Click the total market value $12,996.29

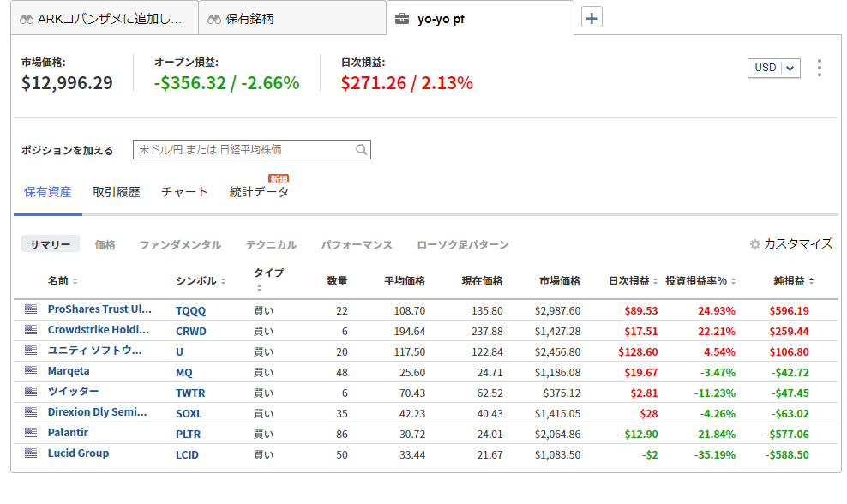[67, 82]
